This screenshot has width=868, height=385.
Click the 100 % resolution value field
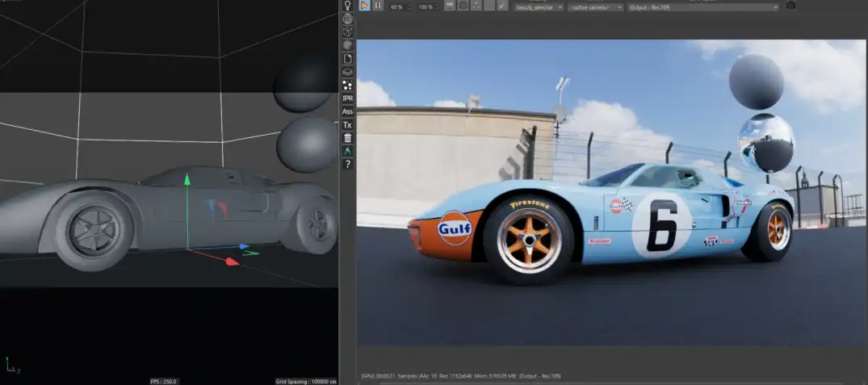click(426, 6)
